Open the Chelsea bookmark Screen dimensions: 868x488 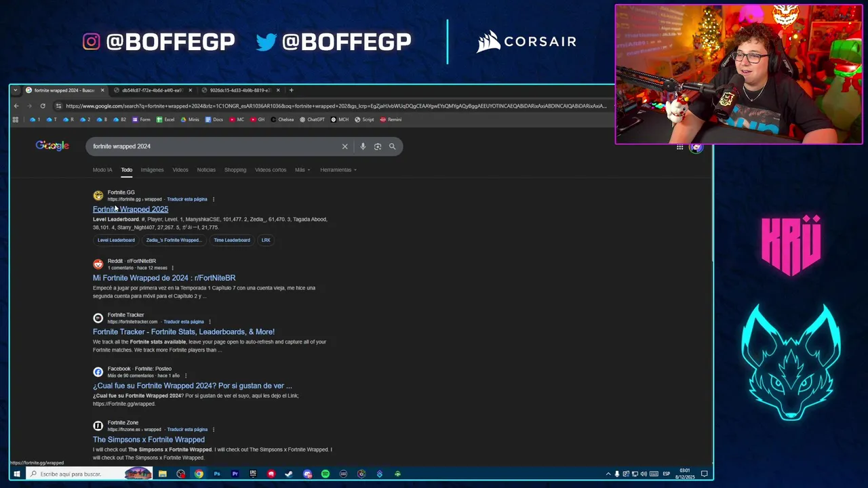282,119
